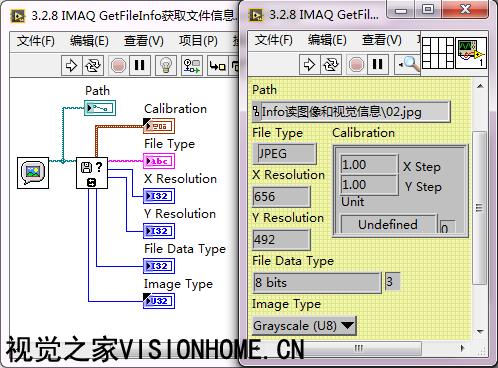Viewport: 498px width, 368px height.
Task: Click the Unit Undefined ring control
Action: (388, 224)
